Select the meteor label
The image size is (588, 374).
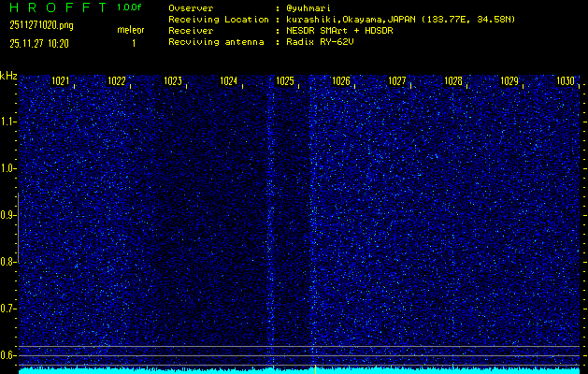131,30
